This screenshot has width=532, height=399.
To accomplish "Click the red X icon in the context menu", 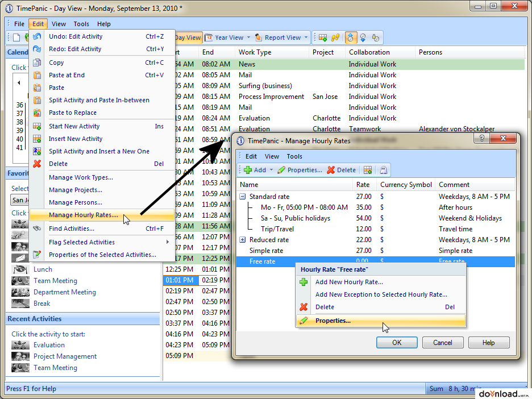I will pyautogui.click(x=304, y=307).
